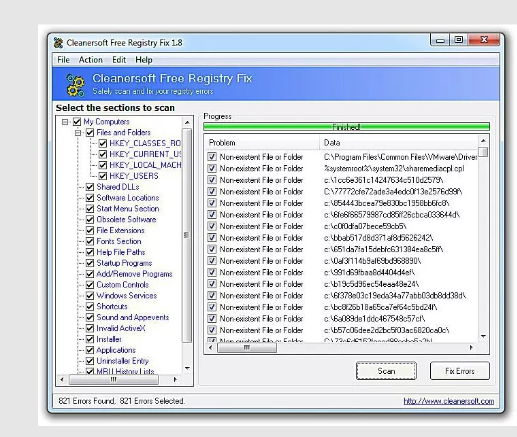Uncheck Obsolete Software
Viewport: 517px width, 437px height.
coord(90,220)
